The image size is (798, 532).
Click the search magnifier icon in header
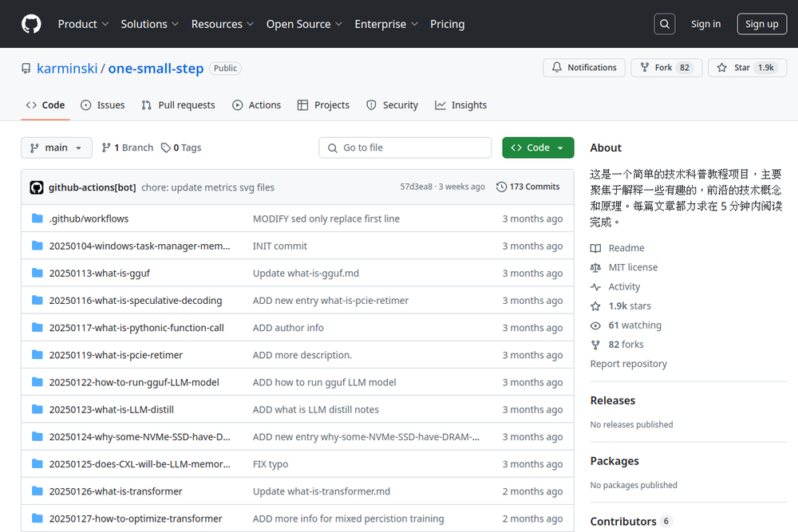coord(664,24)
